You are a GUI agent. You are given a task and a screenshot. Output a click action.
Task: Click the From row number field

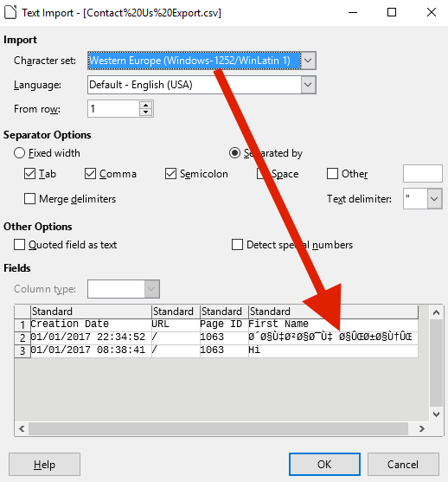(x=113, y=108)
